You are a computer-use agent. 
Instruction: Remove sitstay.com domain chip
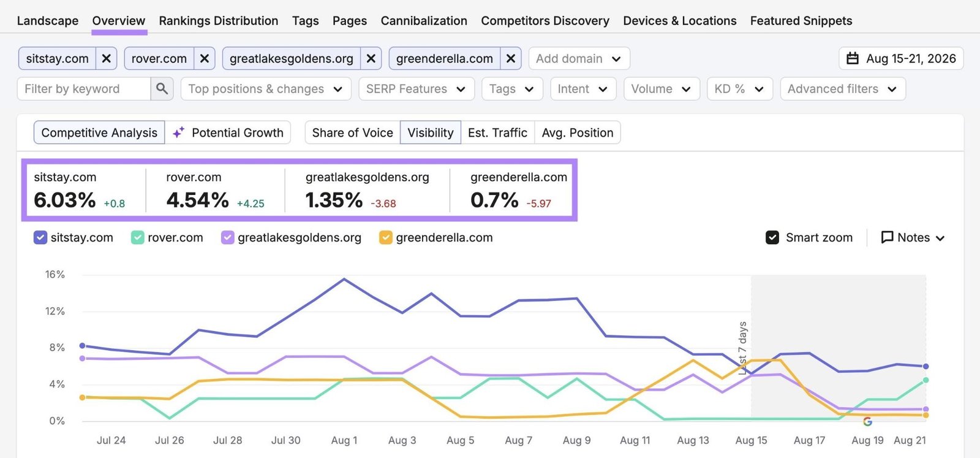pos(106,58)
